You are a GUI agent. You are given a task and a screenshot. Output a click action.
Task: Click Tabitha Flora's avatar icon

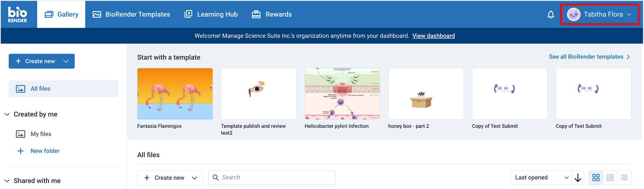[x=573, y=15]
